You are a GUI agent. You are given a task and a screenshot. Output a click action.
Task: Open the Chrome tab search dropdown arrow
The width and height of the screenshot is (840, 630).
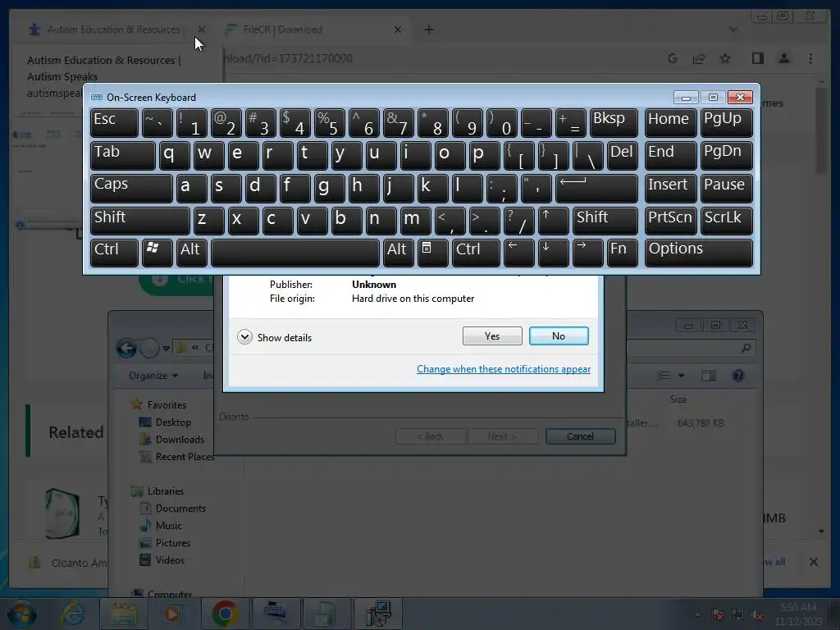click(733, 30)
